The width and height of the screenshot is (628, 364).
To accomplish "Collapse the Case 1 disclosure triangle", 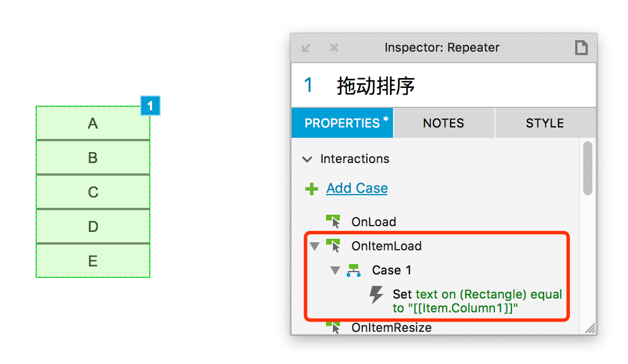I will (x=335, y=270).
